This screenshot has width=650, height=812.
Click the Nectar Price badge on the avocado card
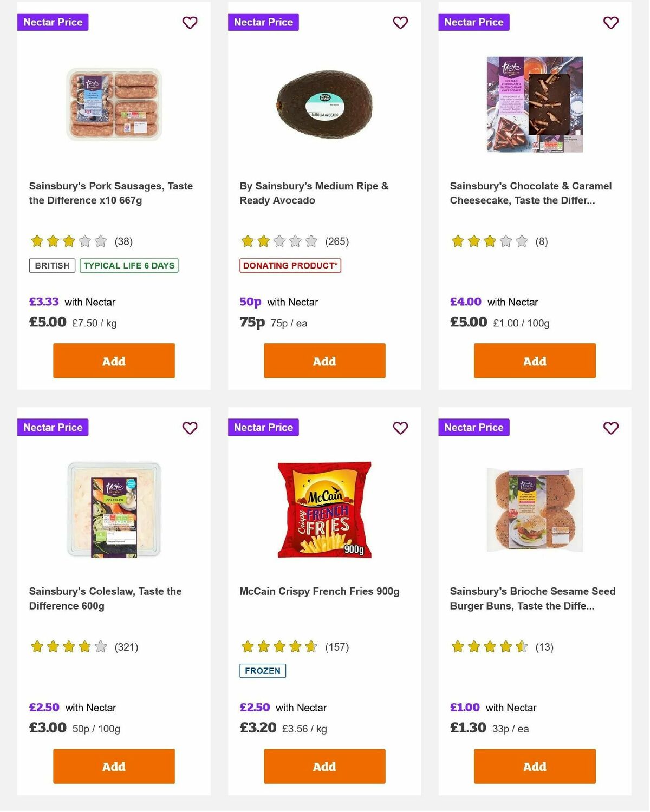(263, 22)
